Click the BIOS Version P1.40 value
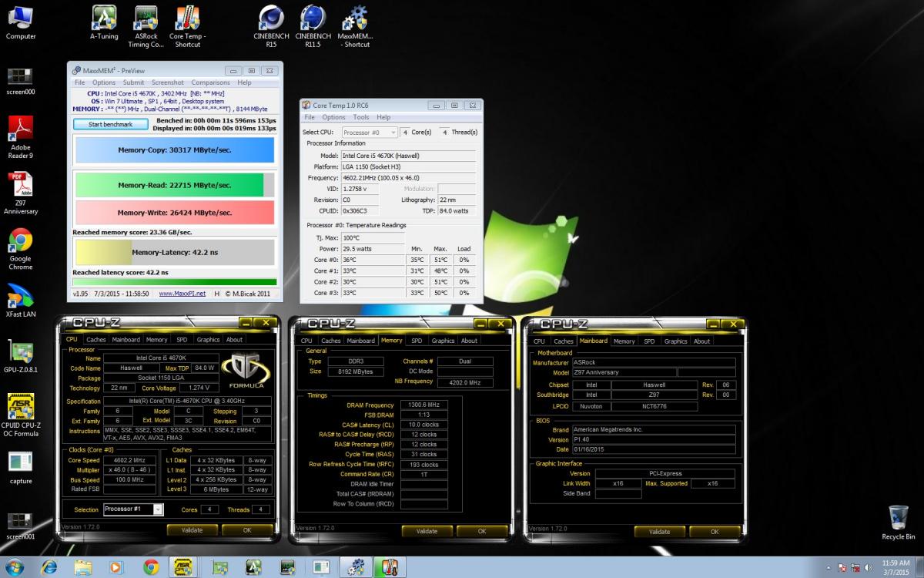This screenshot has width=924, height=578. click(x=654, y=440)
